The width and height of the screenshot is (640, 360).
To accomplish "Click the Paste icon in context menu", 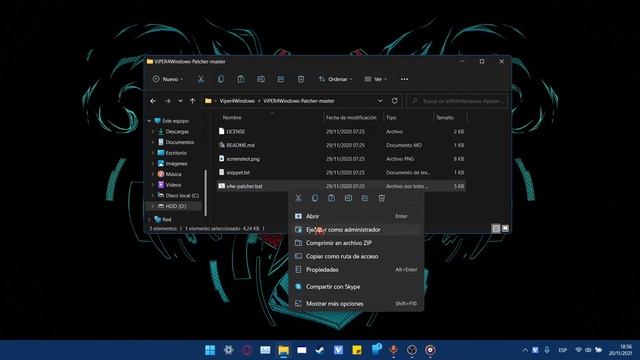I will pyautogui.click(x=331, y=198).
